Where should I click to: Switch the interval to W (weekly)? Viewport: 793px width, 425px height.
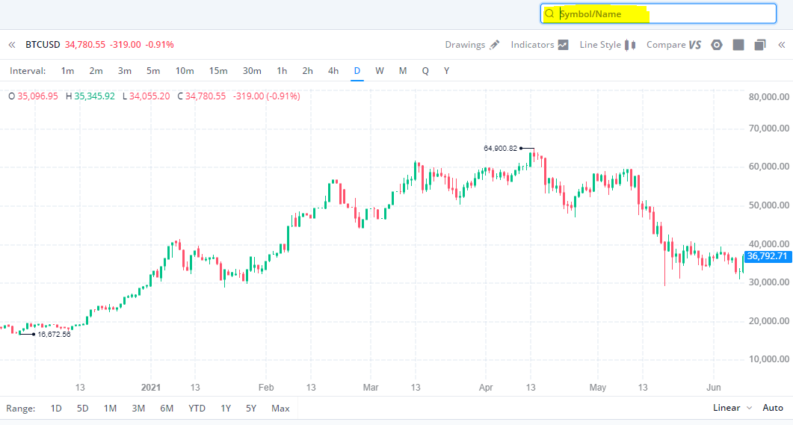tap(379, 71)
